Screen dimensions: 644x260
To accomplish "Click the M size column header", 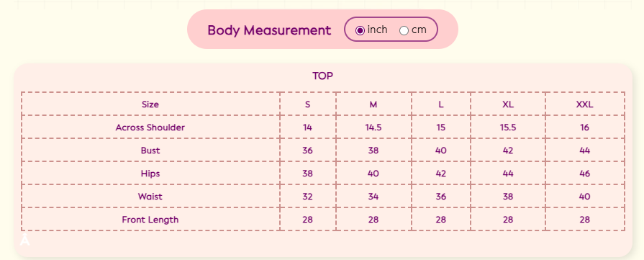I will click(373, 104).
